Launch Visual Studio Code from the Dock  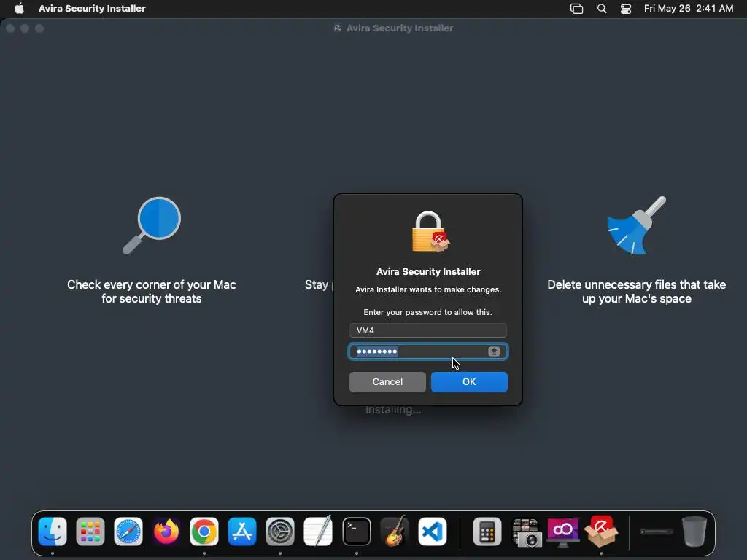point(433,532)
